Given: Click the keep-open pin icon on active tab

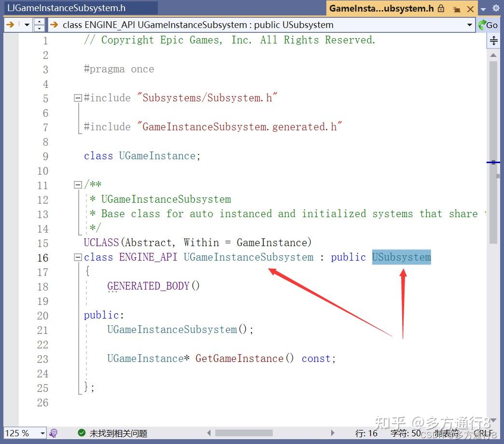Looking at the screenshot, I should [457, 8].
